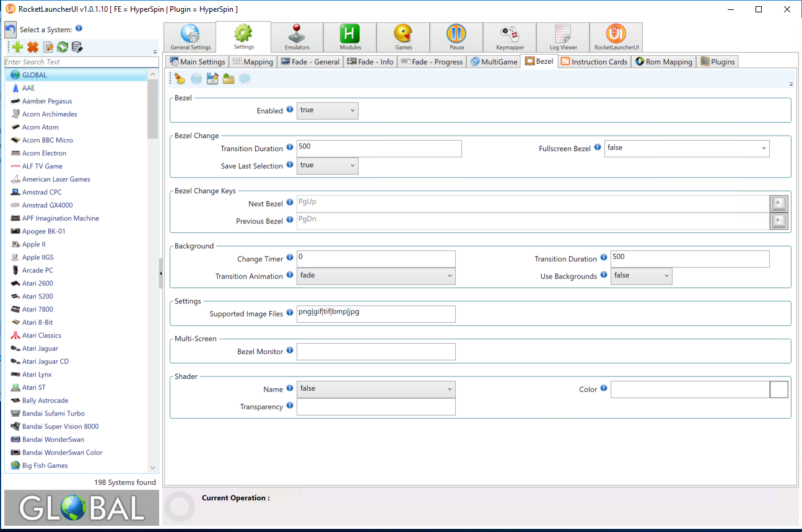Switch to the Mapping sub-tab
The width and height of the screenshot is (802, 532).
[253, 61]
